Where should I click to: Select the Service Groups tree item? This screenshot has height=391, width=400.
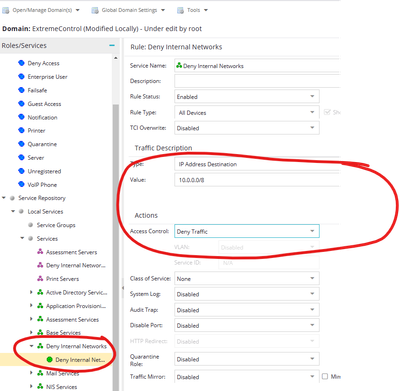pyautogui.click(x=56, y=225)
